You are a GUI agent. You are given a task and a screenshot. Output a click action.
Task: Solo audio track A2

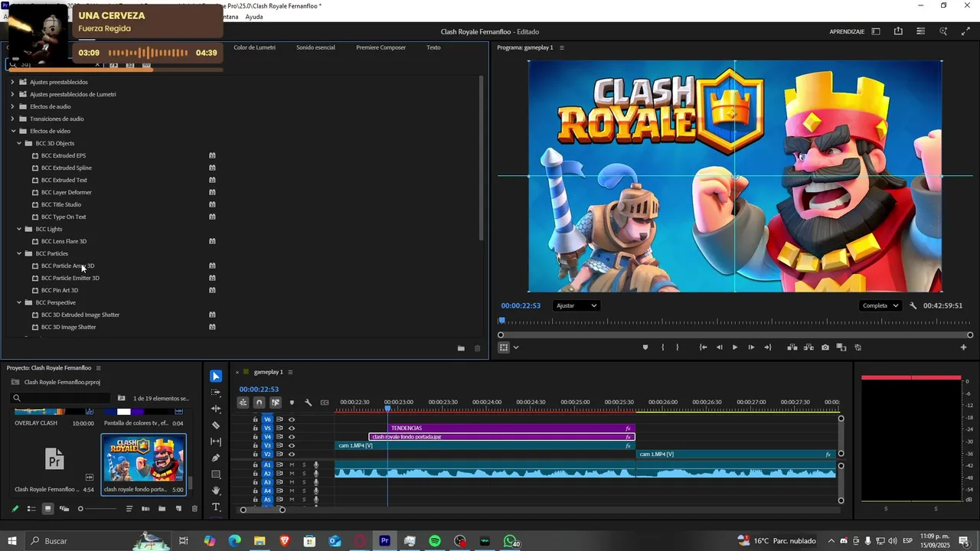304,474
